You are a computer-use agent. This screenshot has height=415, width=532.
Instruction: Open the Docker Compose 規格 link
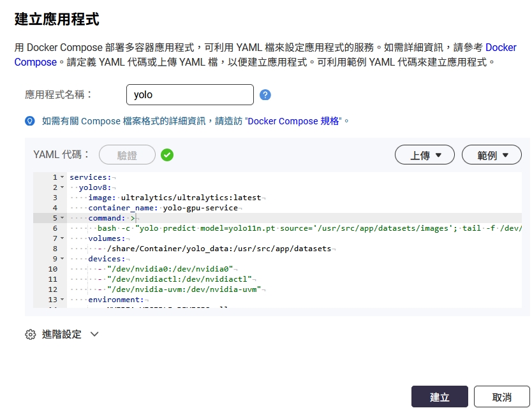[x=293, y=121]
